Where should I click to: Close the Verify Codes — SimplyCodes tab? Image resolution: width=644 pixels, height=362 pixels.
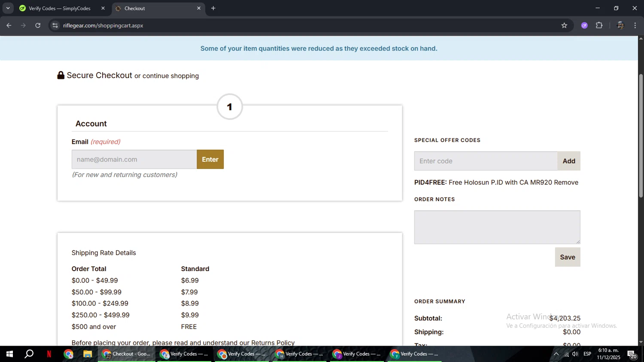(x=103, y=8)
